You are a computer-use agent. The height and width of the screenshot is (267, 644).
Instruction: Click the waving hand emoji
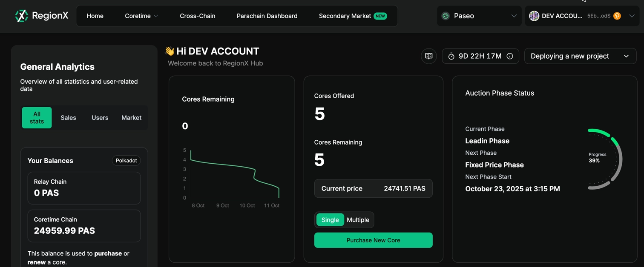(x=170, y=51)
